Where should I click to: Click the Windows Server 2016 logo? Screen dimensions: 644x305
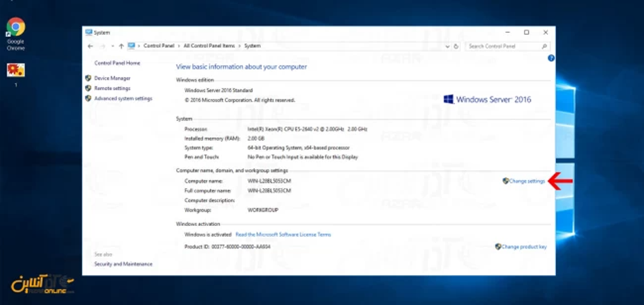tap(488, 99)
